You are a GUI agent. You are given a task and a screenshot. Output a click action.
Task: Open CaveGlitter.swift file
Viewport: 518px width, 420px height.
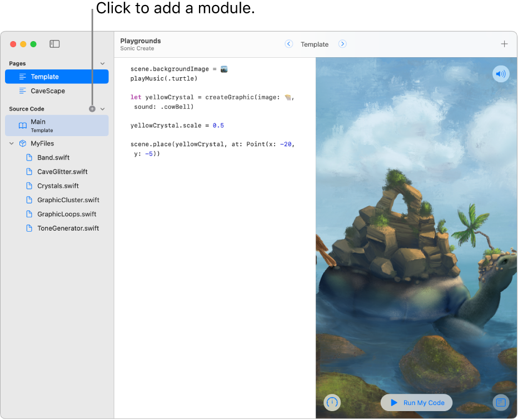[x=57, y=172]
